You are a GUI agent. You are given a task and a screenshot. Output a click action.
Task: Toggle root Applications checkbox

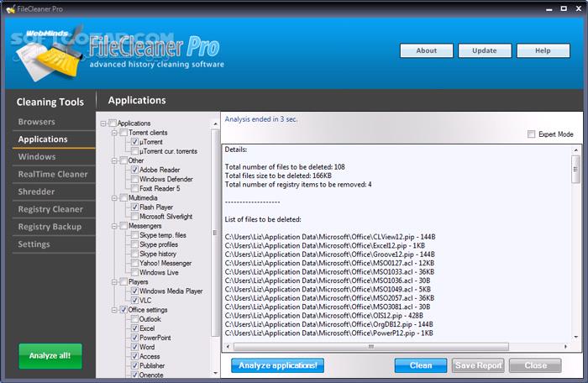(x=113, y=123)
